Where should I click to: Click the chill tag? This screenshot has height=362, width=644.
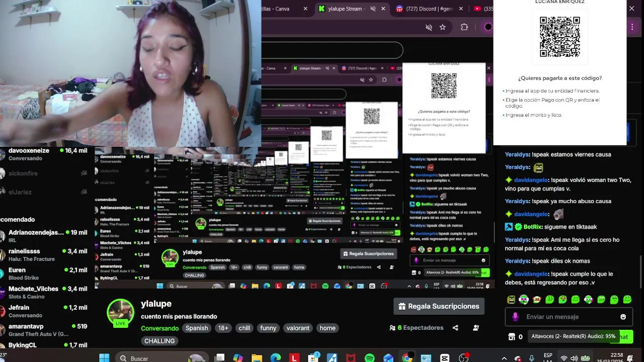tap(245, 328)
